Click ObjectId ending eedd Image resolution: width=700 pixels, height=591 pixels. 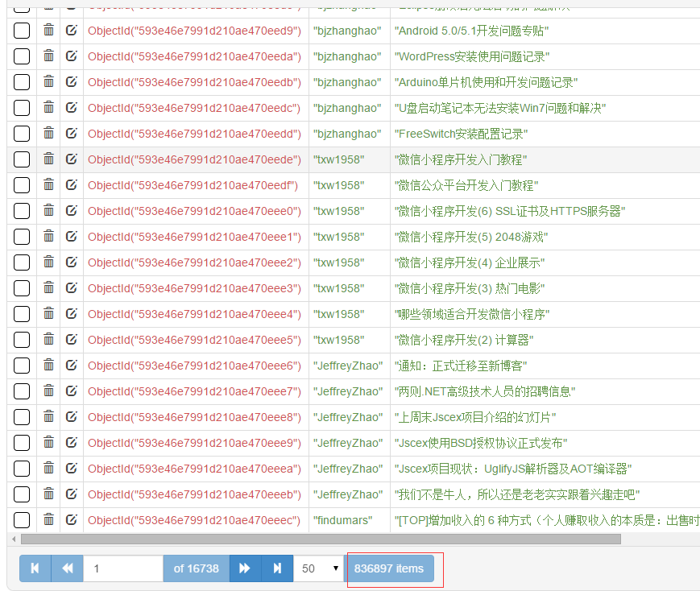click(195, 134)
